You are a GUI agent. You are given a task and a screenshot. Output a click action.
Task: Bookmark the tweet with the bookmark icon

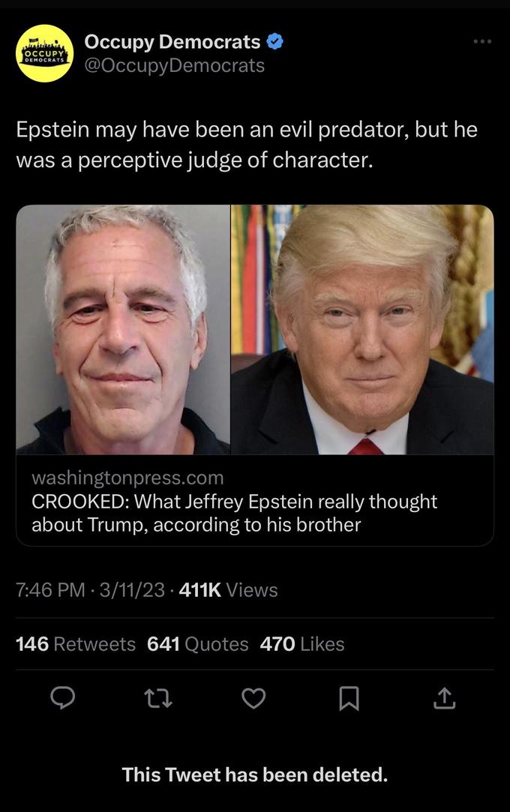349,699
